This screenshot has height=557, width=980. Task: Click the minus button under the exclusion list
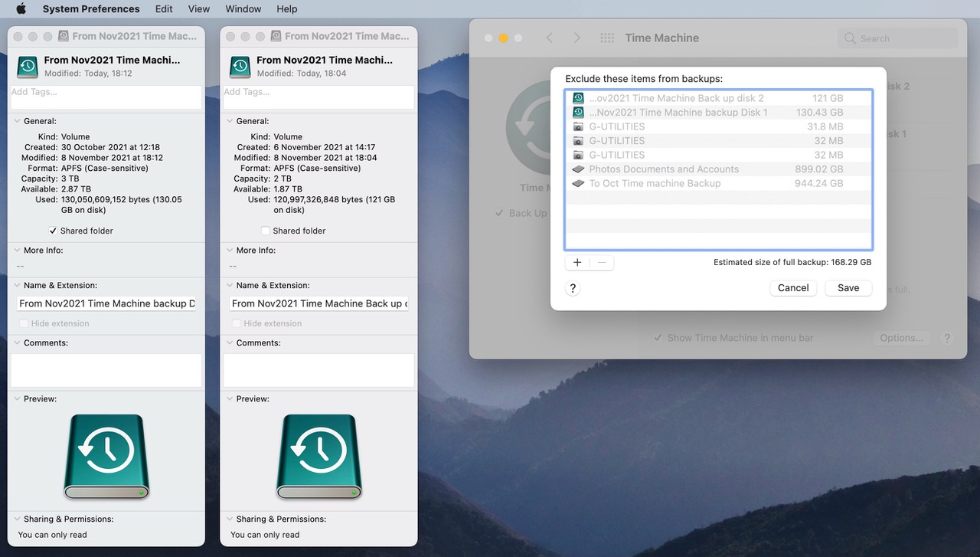click(x=602, y=263)
